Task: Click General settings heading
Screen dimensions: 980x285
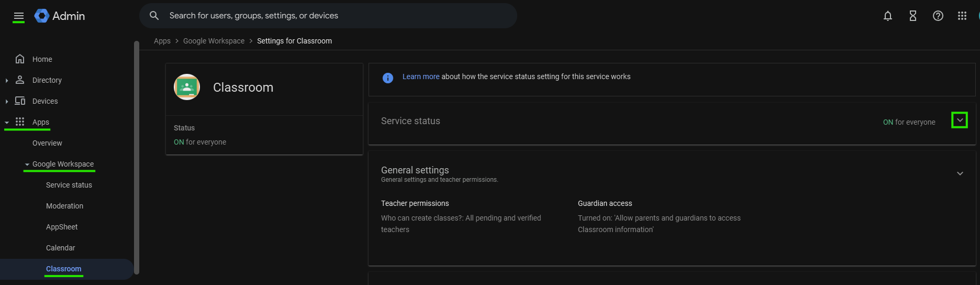Action: coord(415,170)
